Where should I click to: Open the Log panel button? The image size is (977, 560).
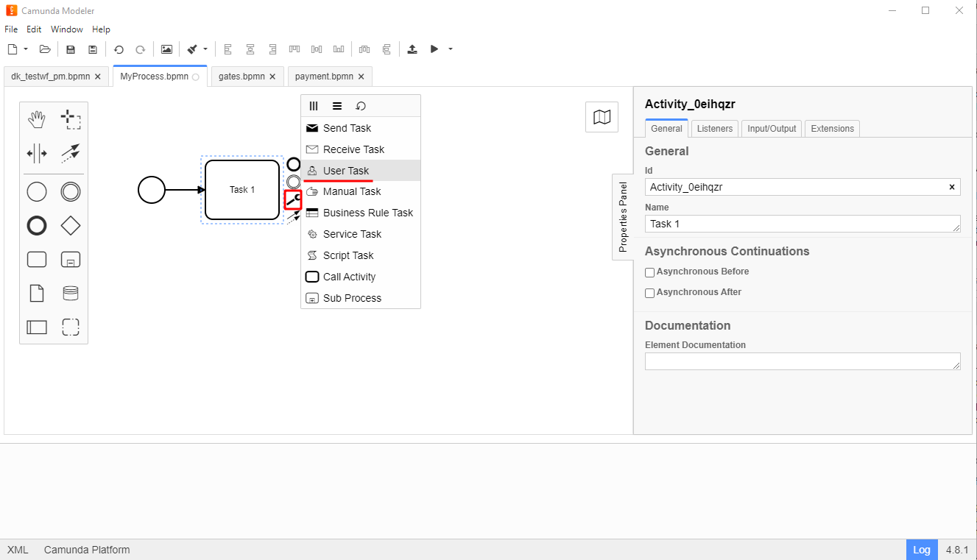click(921, 550)
